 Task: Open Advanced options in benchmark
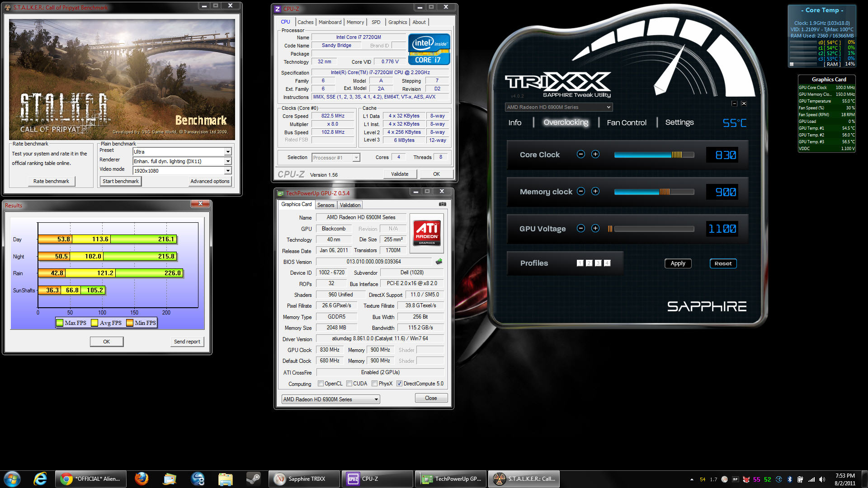pos(210,181)
